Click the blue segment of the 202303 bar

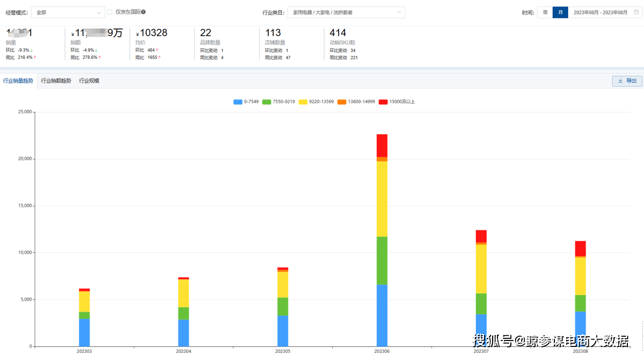pyautogui.click(x=84, y=332)
